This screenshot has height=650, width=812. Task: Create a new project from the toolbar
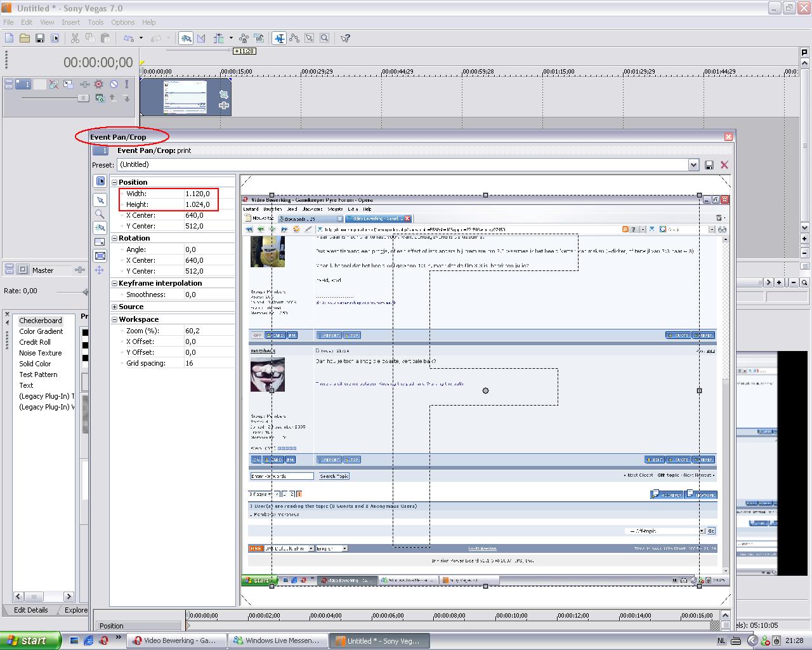(x=10, y=38)
